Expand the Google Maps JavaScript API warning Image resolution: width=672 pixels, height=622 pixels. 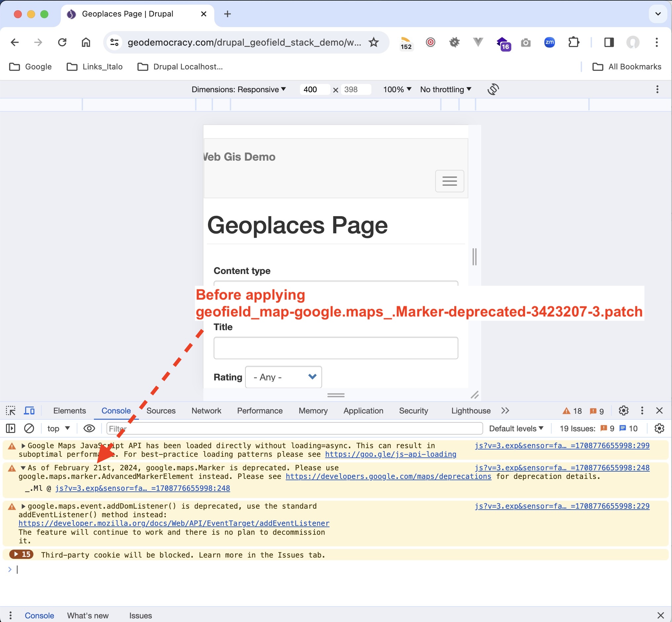[x=23, y=446]
